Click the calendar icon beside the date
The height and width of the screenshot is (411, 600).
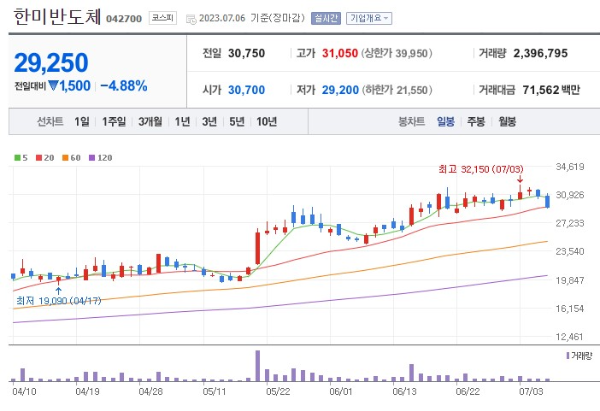coord(191,19)
